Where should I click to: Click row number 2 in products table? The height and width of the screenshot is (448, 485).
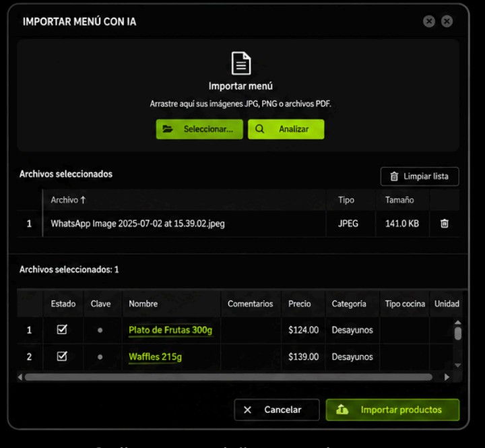click(30, 357)
